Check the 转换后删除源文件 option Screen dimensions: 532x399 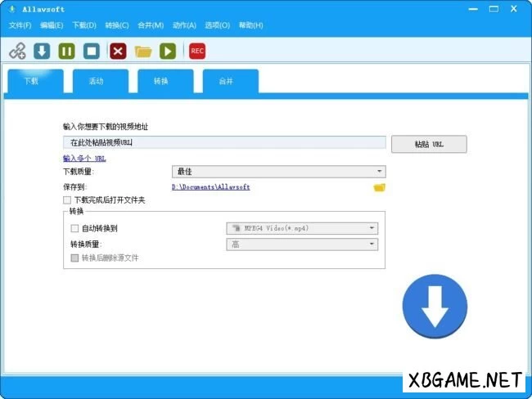click(75, 258)
